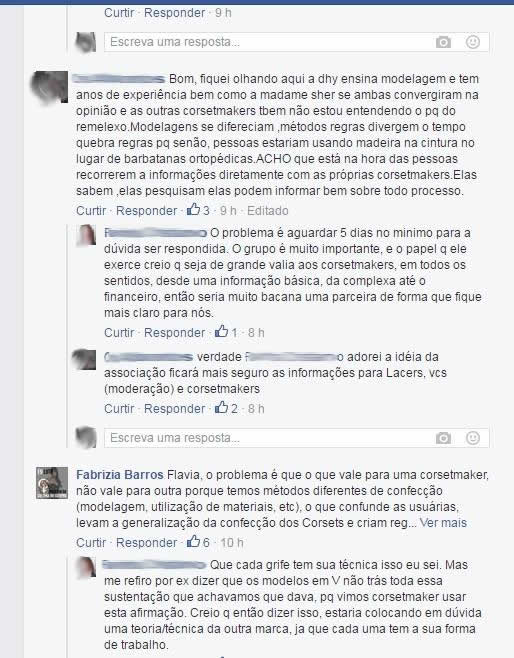Click Responder on 'adorei a idéia' reply
Image resolution: width=514 pixels, height=658 pixels.
coord(175,409)
